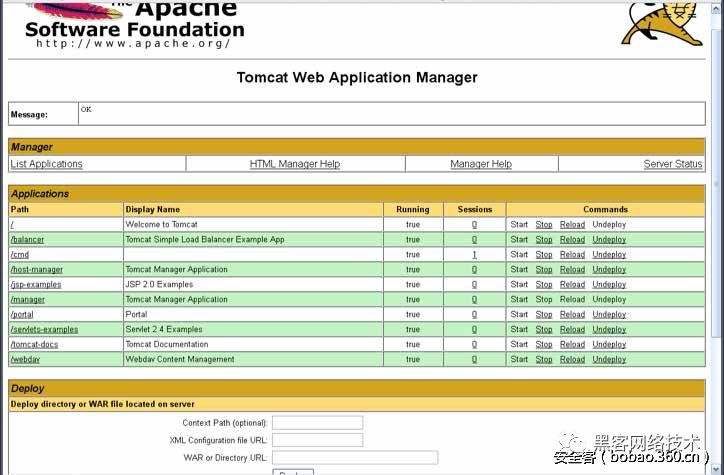724x475 pixels.
Task: Undeploy the /tomcat-docs application
Action: click(609, 344)
